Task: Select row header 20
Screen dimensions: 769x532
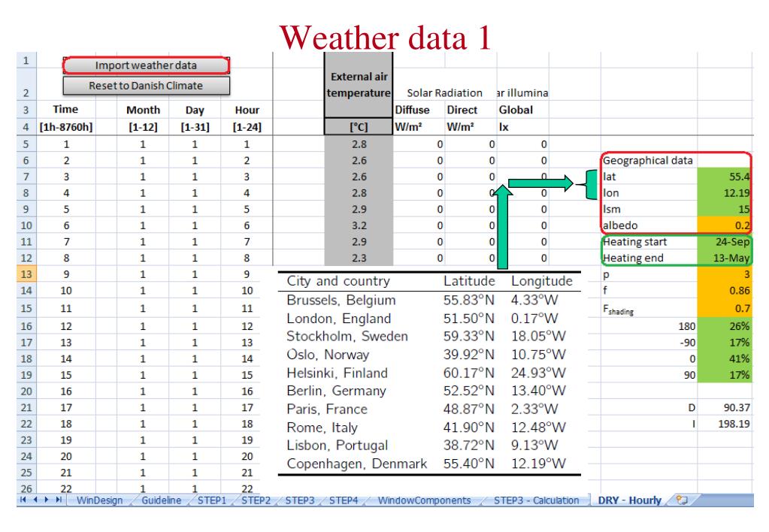Action: click(26, 391)
